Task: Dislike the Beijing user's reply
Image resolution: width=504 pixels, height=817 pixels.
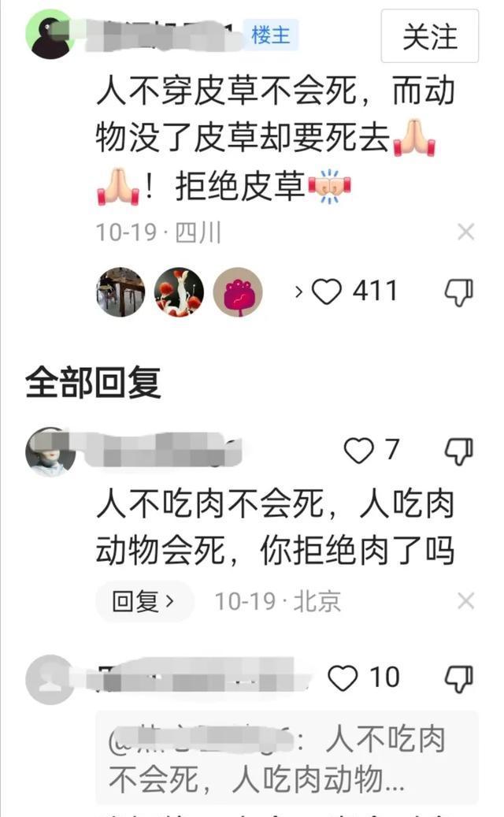Action: pos(458,451)
